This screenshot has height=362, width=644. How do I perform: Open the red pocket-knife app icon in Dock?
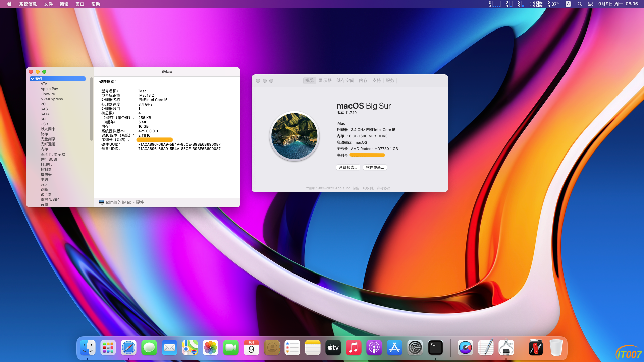(536, 348)
